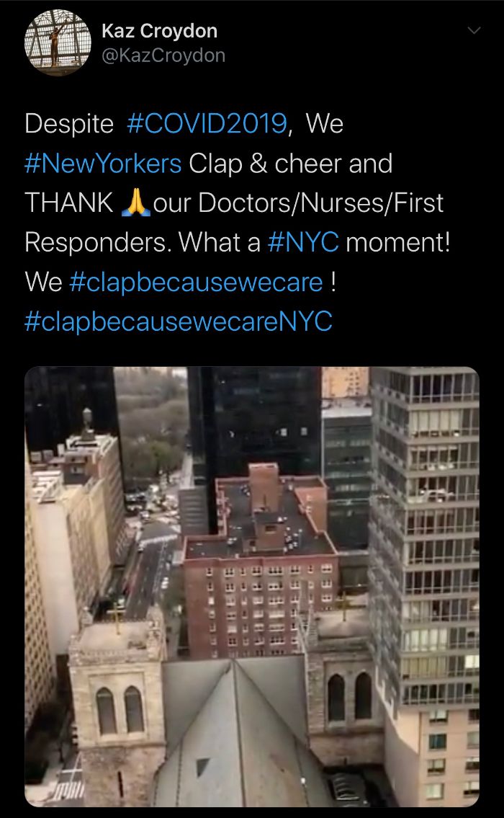504x818 pixels.
Task: Expand the tweet options chevron
Action: pyautogui.click(x=474, y=31)
